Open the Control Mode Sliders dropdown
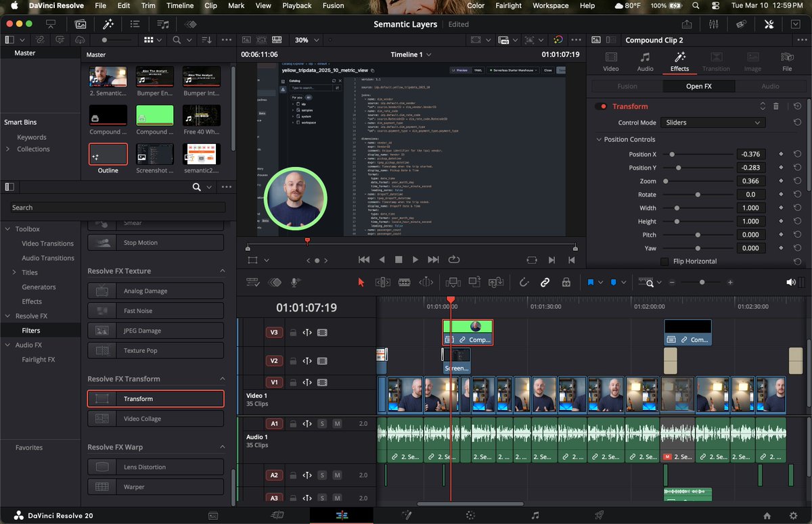The height and width of the screenshot is (524, 812). pos(713,122)
